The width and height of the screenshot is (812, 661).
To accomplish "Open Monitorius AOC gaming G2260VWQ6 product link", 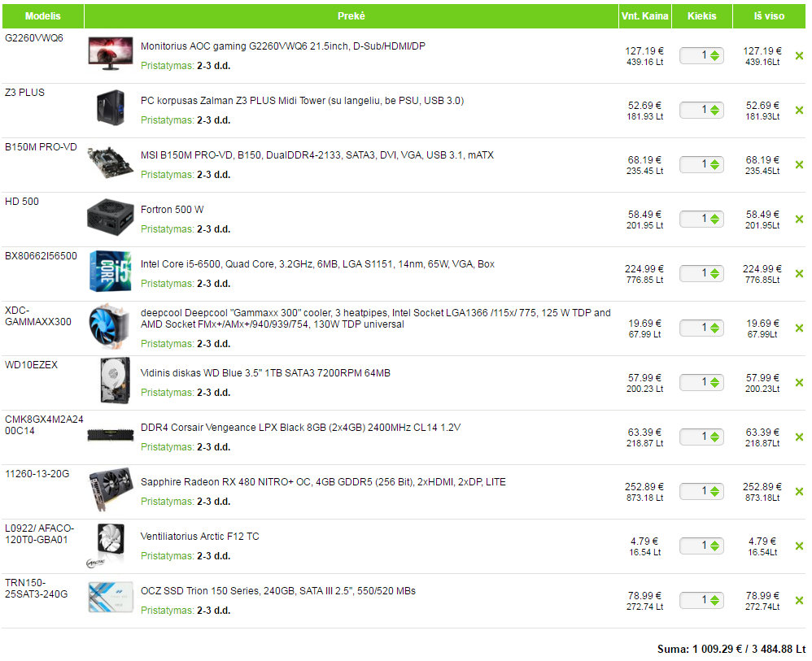I will coord(283,46).
